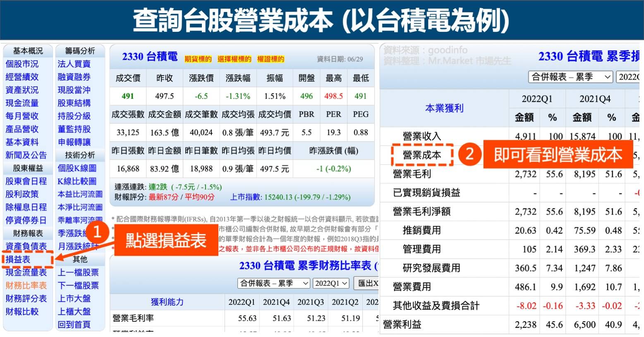Screen dimensions: 644x337
Task: Click the 推銷費用 row label
Action: coord(422,230)
